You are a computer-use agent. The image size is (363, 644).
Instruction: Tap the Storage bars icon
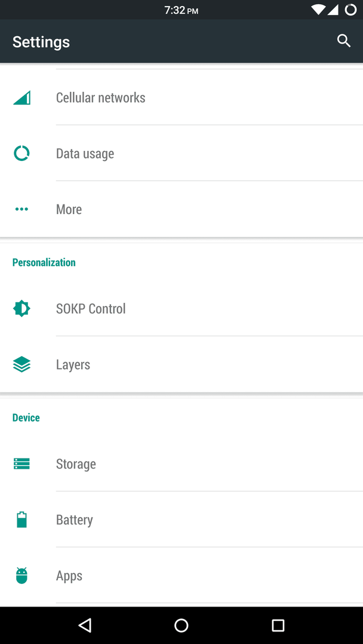point(21,464)
